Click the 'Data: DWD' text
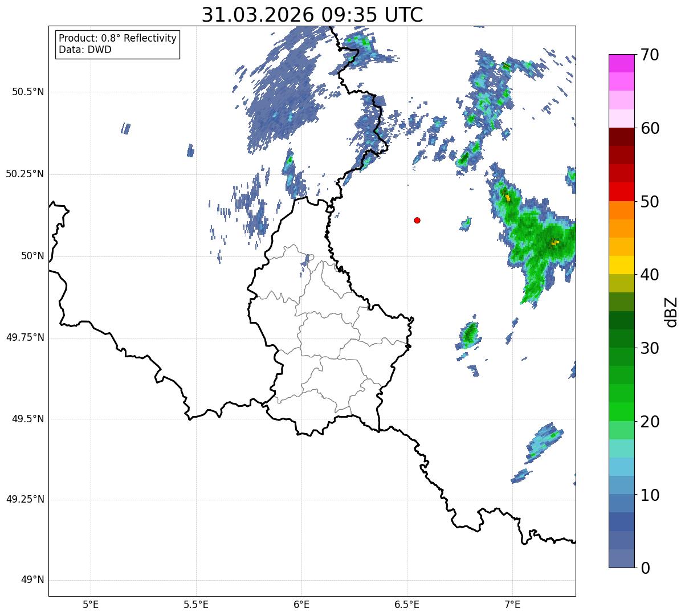The height and width of the screenshot is (616, 685). click(85, 50)
